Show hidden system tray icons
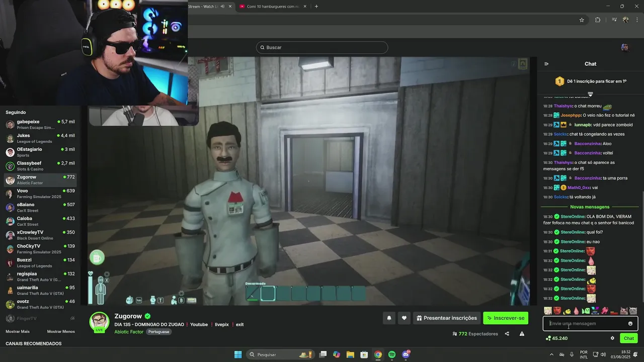This screenshot has width=644, height=362. coord(551,354)
